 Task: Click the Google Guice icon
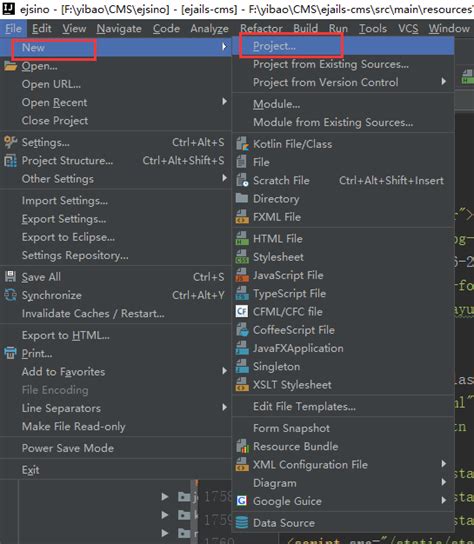242,501
